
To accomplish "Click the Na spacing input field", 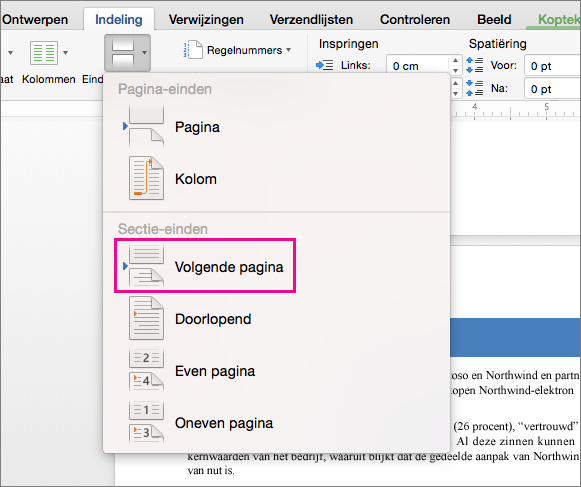I will [552, 89].
